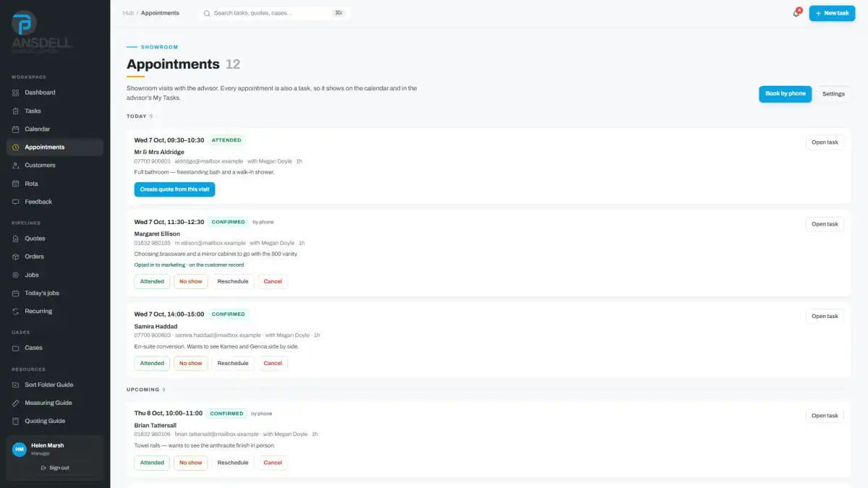Open the Today's jobs calendar icon

click(16, 293)
